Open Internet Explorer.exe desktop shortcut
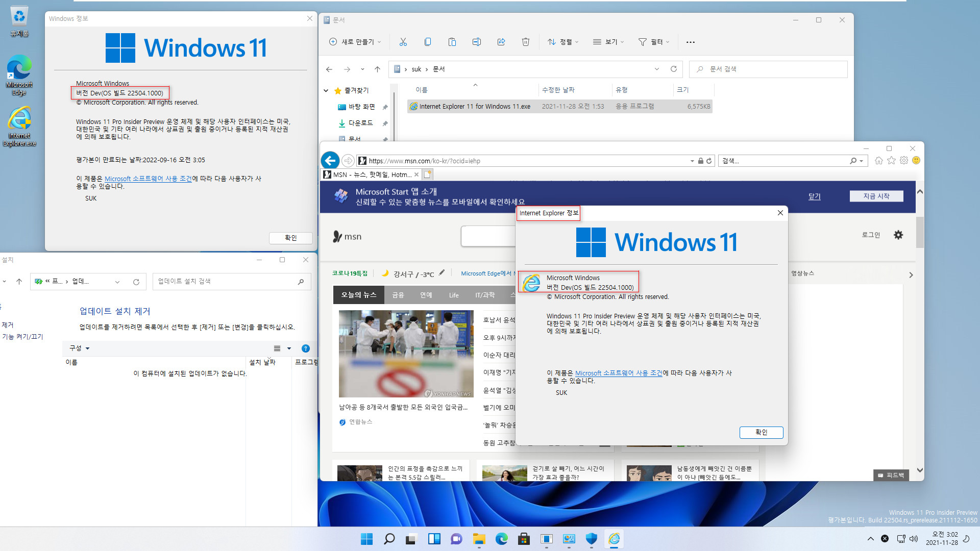Screen dimensions: 980x551 (19, 126)
